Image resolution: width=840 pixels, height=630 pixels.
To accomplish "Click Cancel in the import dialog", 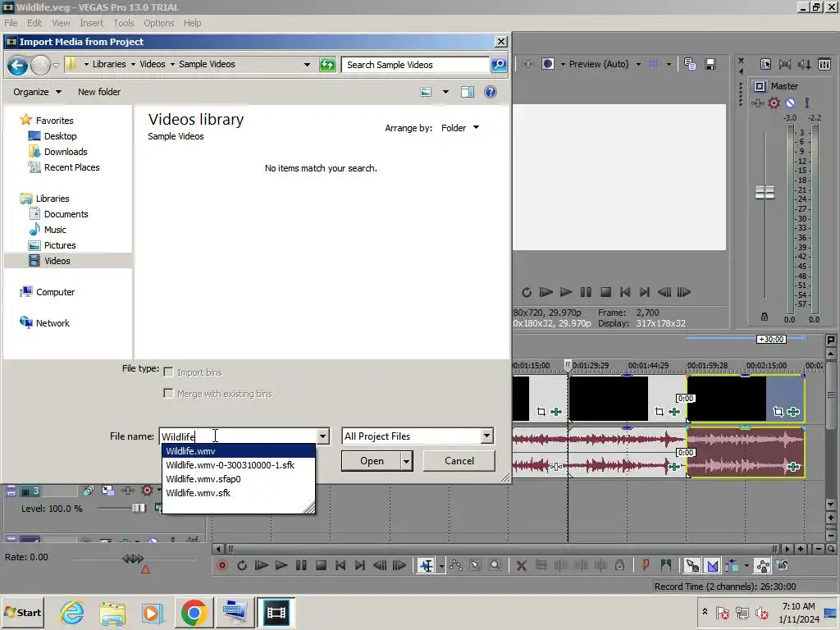I will (x=459, y=461).
